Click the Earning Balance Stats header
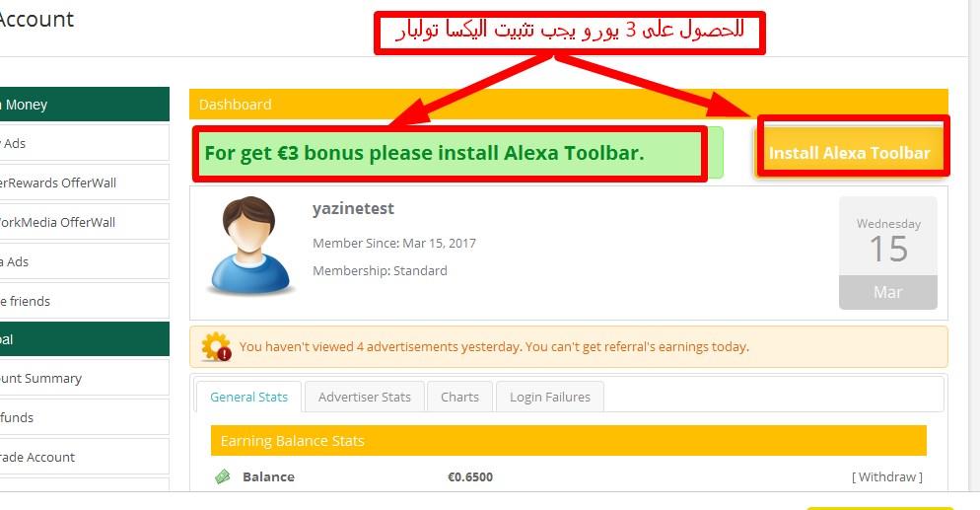Image resolution: width=980 pixels, height=510 pixels. (568, 441)
